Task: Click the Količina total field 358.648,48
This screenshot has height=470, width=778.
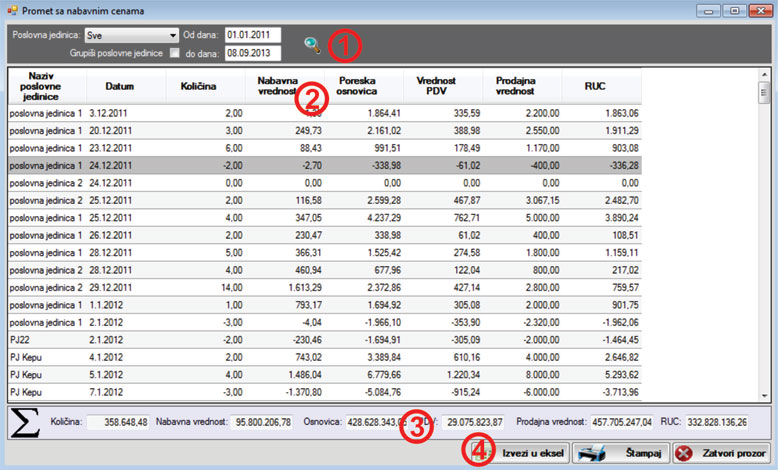Action: tap(118, 422)
